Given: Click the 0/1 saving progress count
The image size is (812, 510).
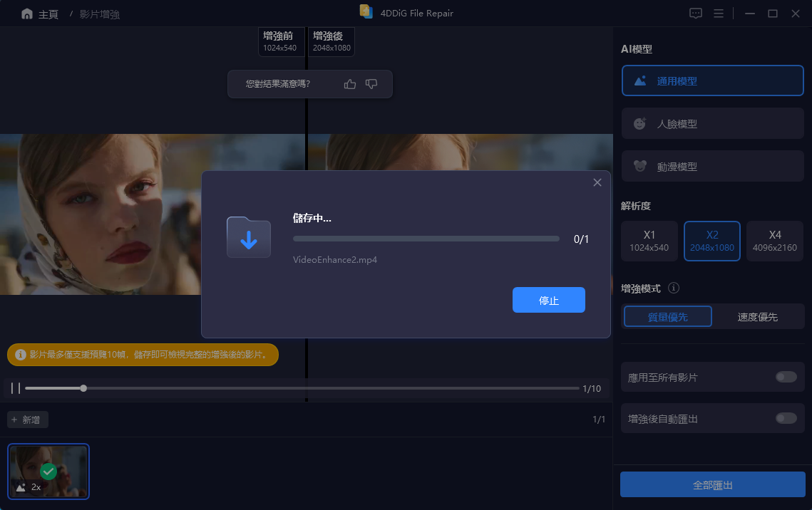Looking at the screenshot, I should [581, 239].
